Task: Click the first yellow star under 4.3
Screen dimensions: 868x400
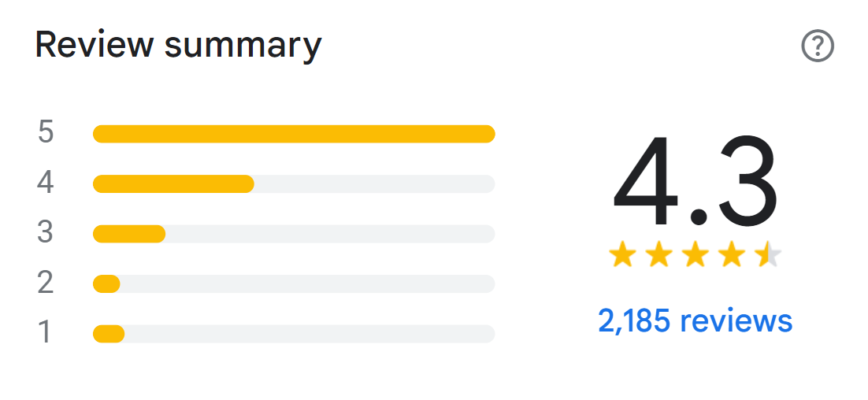Action: 622,255
